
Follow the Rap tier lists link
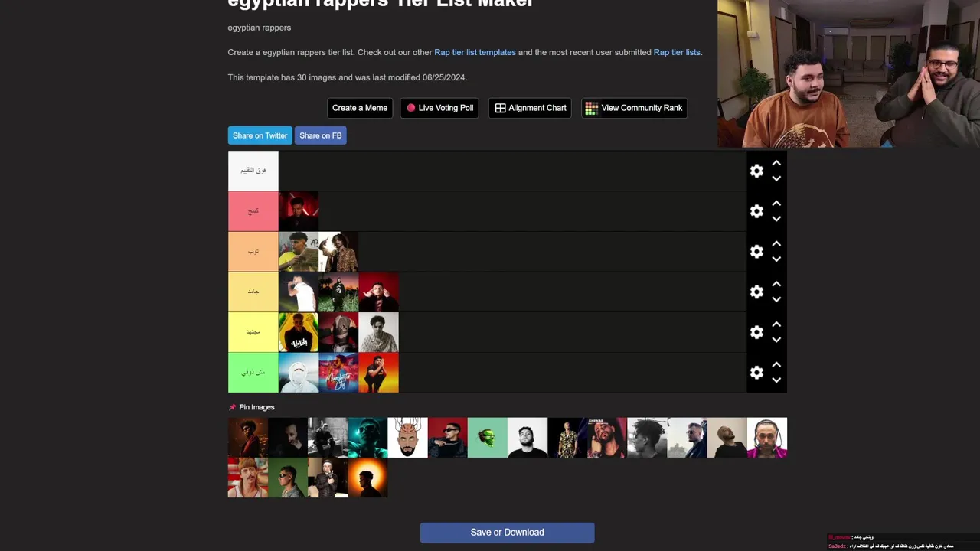click(x=677, y=52)
